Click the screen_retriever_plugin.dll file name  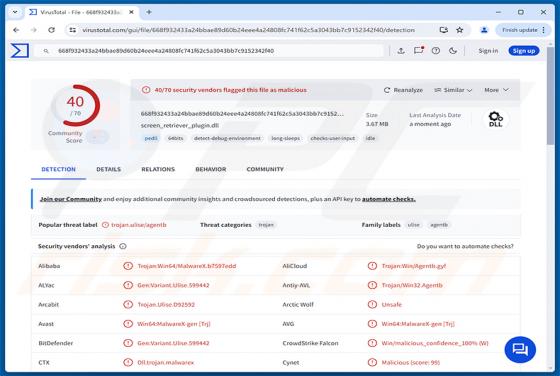coord(180,125)
